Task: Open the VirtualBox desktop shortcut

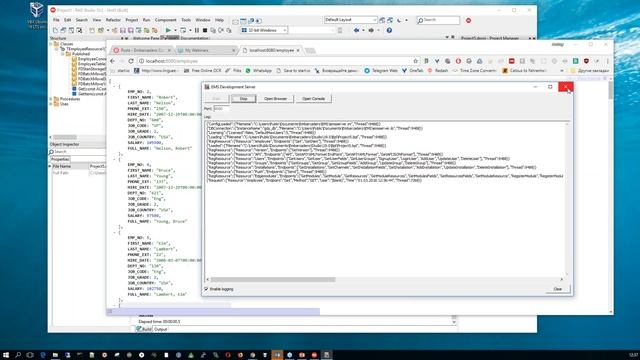Action: tap(36, 15)
